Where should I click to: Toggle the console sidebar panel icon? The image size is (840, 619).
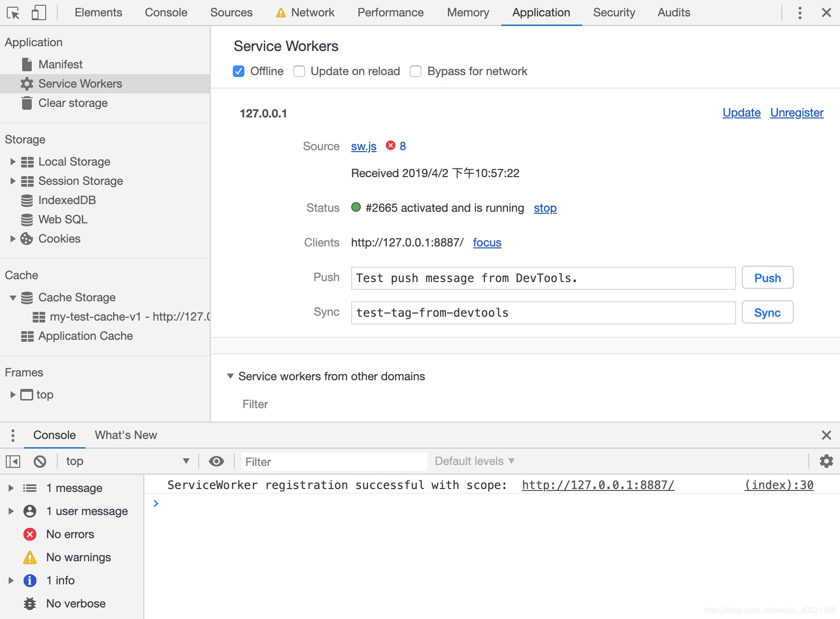(x=13, y=462)
